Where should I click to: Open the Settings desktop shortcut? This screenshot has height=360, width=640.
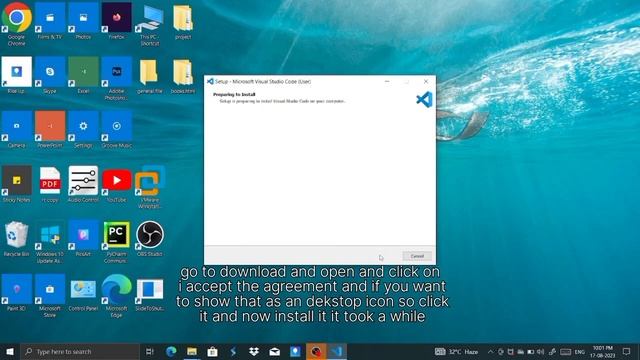tap(83, 130)
